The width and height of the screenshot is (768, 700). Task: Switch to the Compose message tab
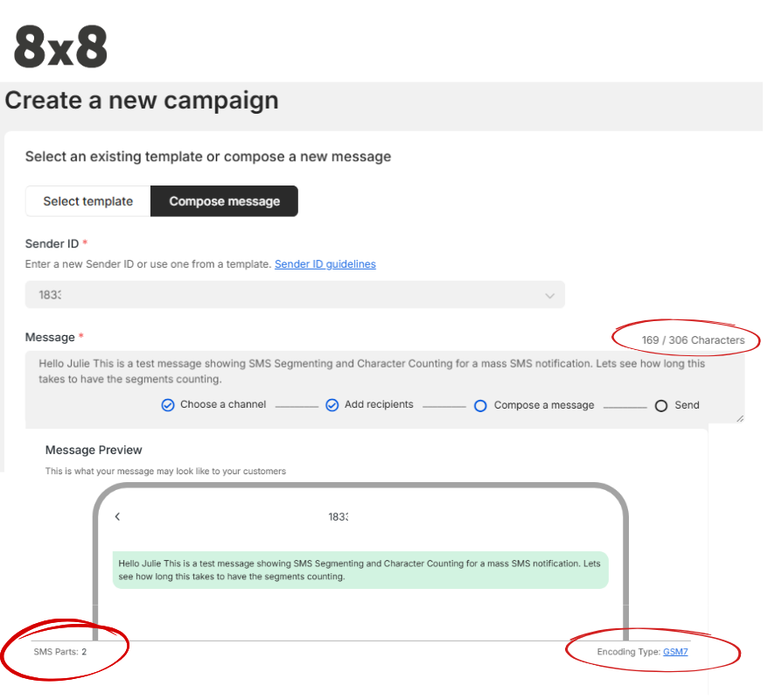pos(224,201)
